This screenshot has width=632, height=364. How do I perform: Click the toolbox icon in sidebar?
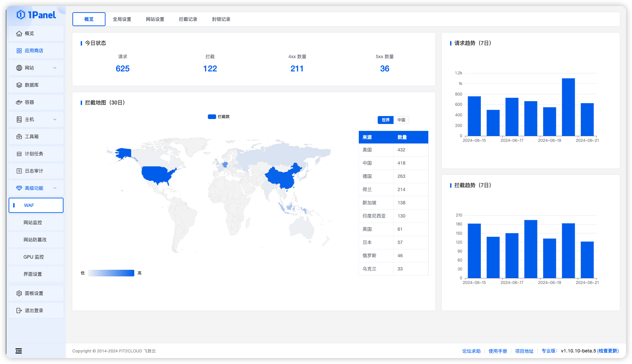pos(19,137)
